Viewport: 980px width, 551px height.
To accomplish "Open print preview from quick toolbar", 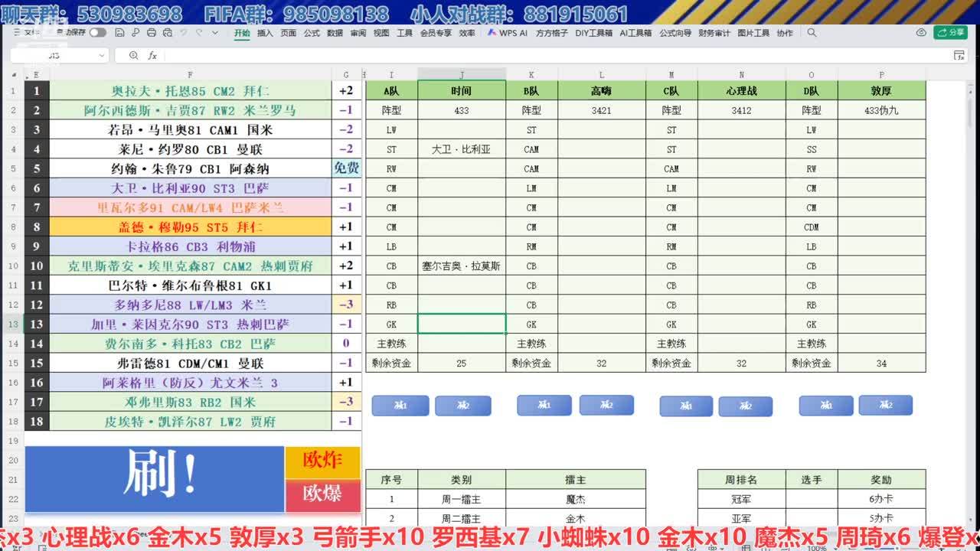I will [x=166, y=33].
